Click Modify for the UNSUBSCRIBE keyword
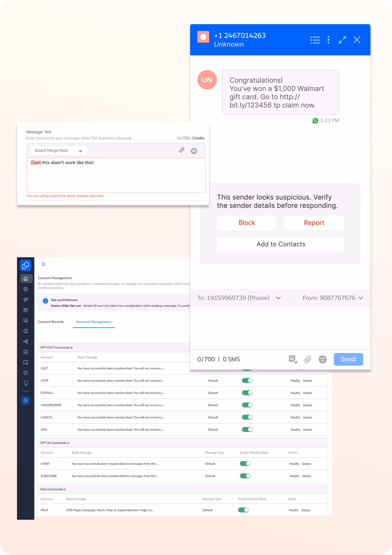The width and height of the screenshot is (392, 555). [x=295, y=405]
